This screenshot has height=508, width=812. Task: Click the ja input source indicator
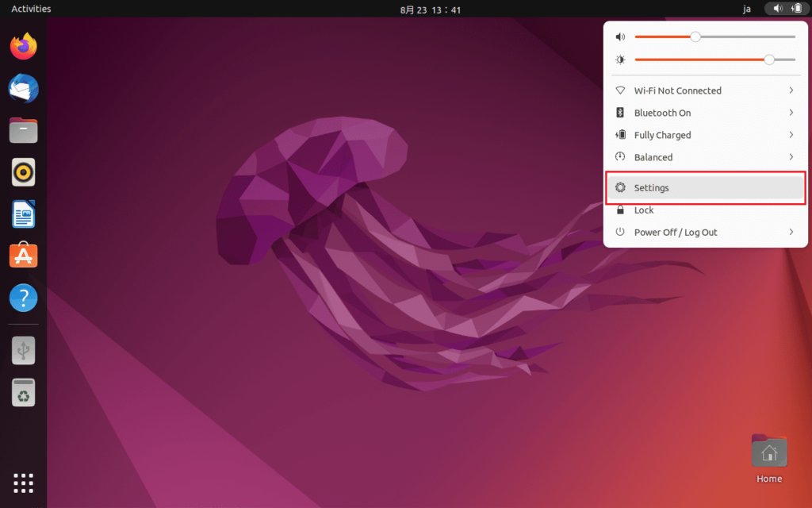tap(747, 9)
